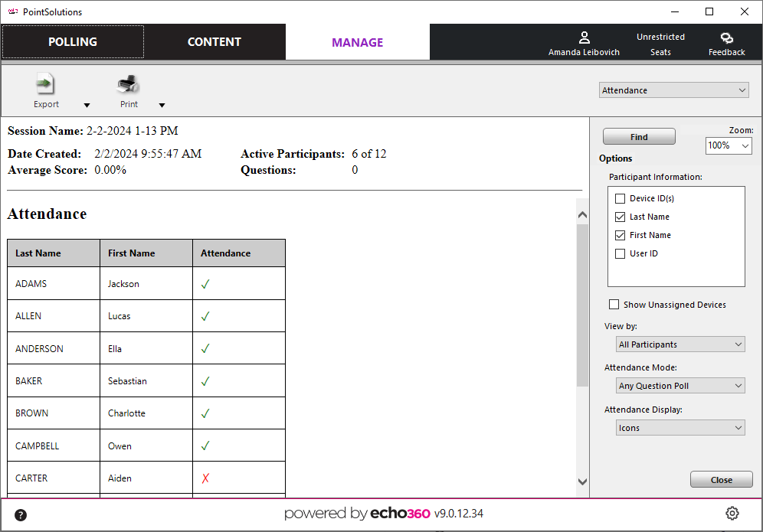Open the help question mark icon
The width and height of the screenshot is (763, 532).
21,515
